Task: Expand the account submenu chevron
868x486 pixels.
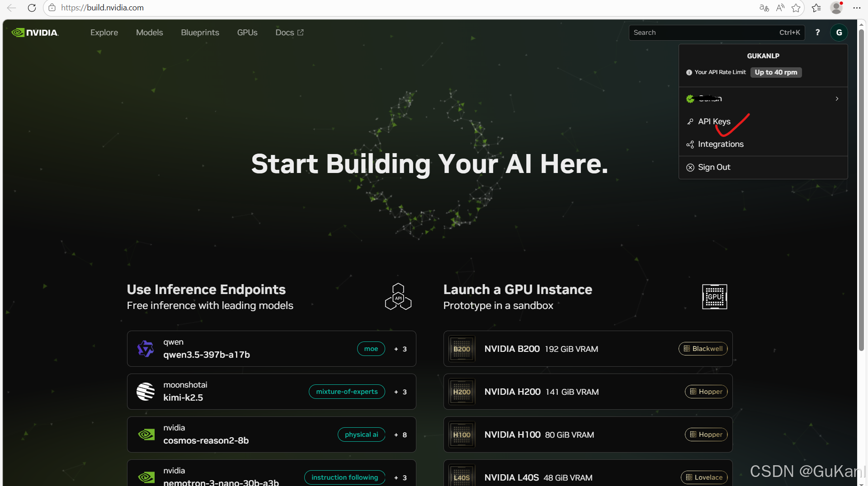Action: click(837, 98)
